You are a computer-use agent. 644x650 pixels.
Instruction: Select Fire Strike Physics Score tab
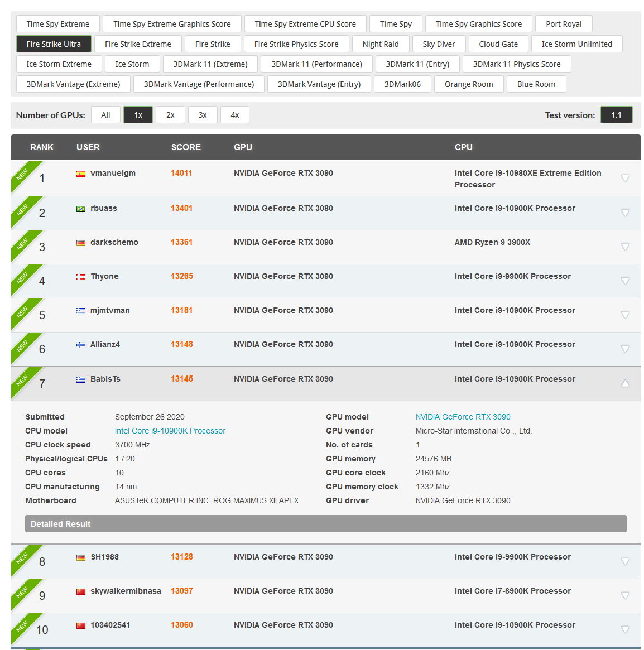(x=296, y=44)
